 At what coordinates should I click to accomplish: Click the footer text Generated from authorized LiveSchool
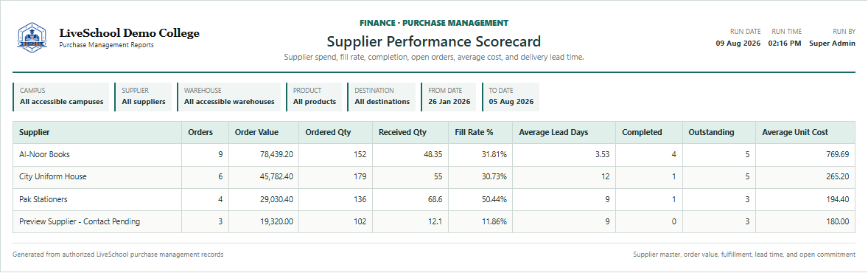118,255
